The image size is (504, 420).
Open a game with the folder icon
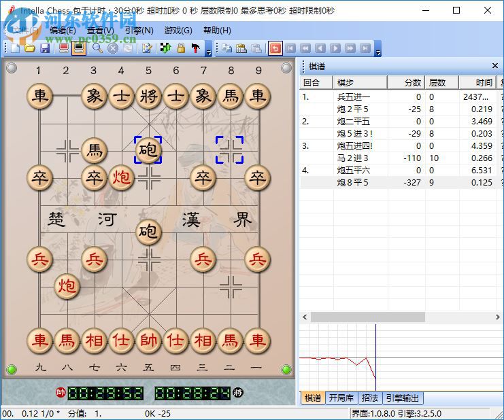(30, 48)
